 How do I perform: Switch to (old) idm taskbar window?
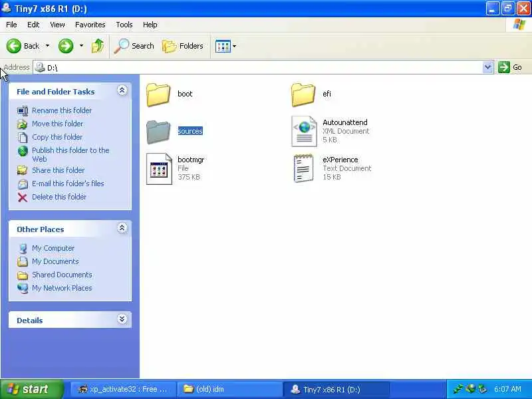(x=229, y=389)
